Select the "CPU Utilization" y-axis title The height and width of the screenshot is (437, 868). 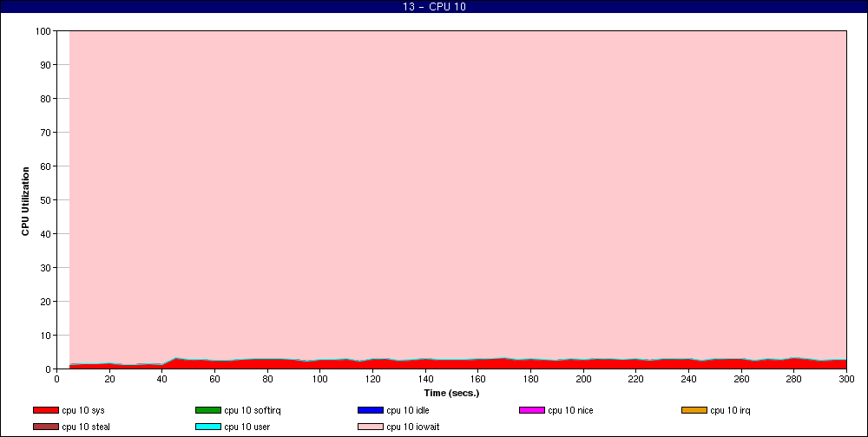pos(25,200)
